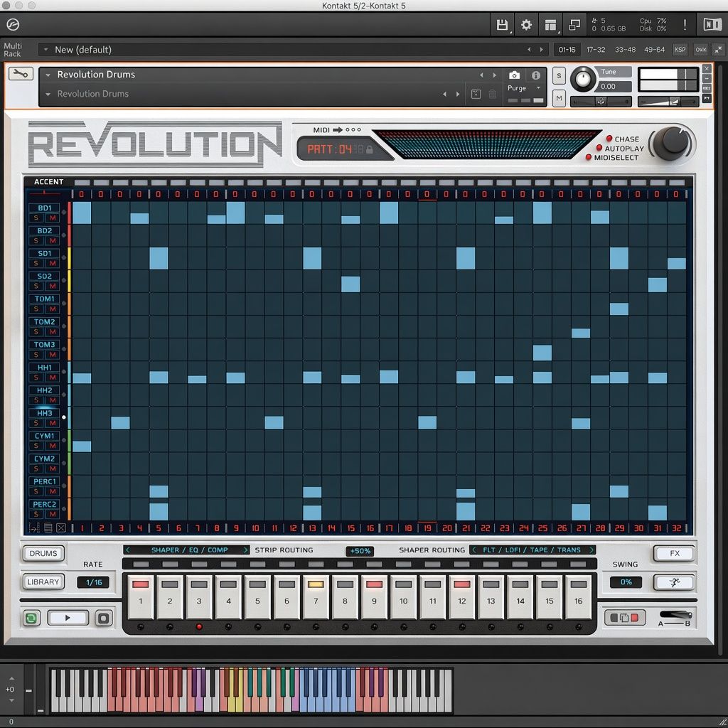Viewport: 728px width, 728px height.
Task: Switch to channels 01-16 tab
Action: click(x=567, y=49)
